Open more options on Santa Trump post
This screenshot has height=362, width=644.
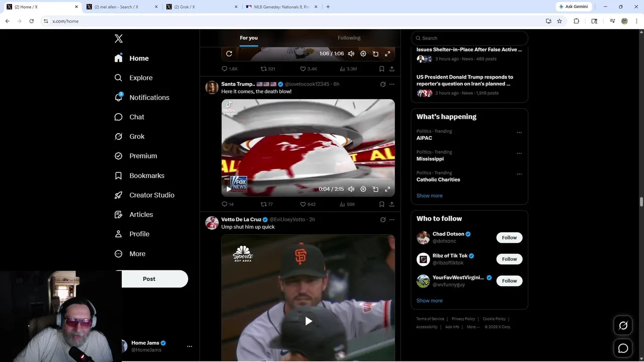pyautogui.click(x=392, y=84)
